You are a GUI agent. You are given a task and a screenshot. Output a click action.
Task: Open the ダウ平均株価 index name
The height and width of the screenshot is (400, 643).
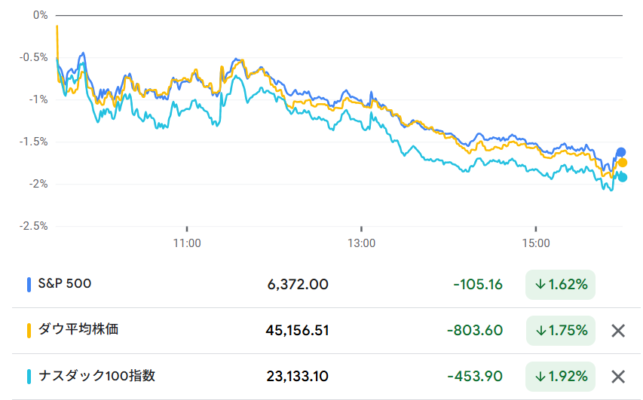tap(83, 330)
